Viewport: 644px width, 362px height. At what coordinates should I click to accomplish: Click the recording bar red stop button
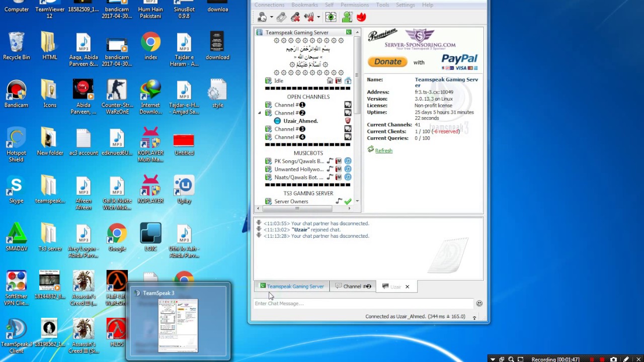(x=602, y=359)
